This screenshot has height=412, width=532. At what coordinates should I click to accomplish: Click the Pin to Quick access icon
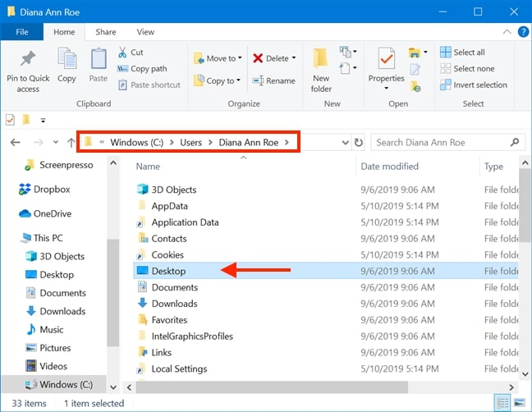pyautogui.click(x=28, y=58)
